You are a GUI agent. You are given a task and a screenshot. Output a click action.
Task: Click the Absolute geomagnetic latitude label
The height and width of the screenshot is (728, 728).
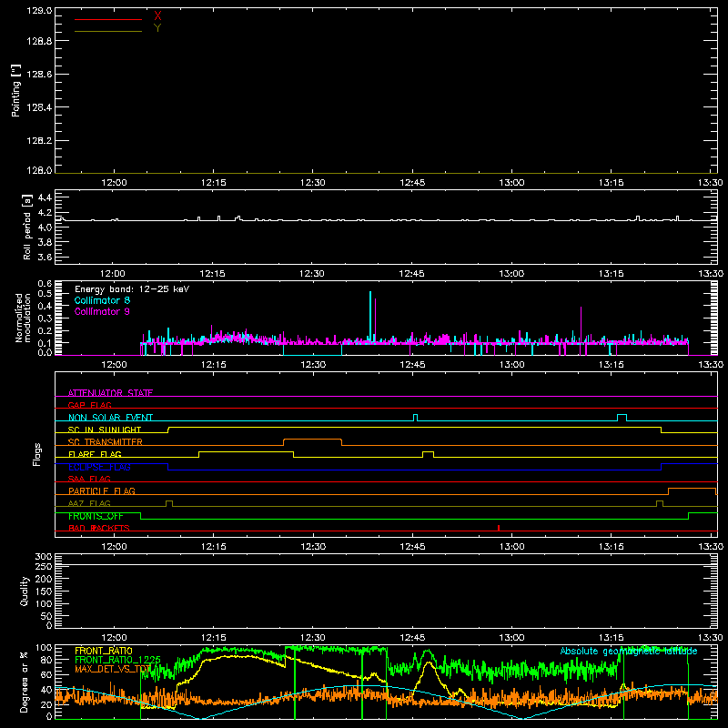pyautogui.click(x=629, y=651)
